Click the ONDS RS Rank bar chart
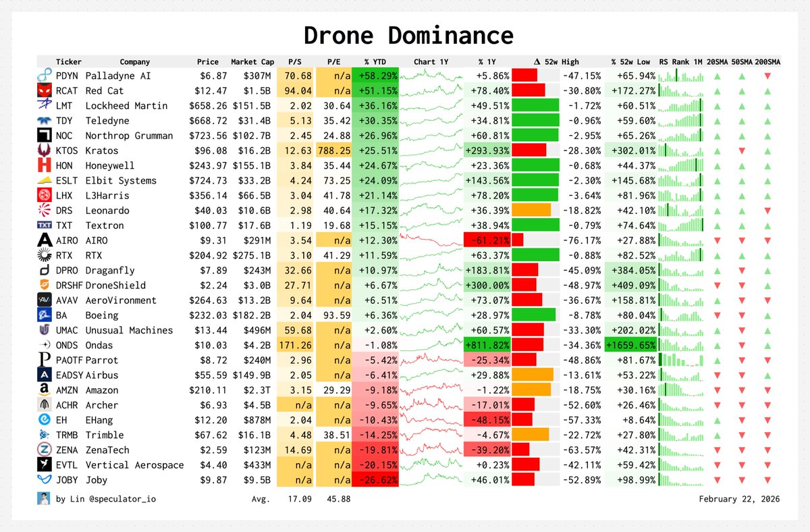 click(680, 345)
